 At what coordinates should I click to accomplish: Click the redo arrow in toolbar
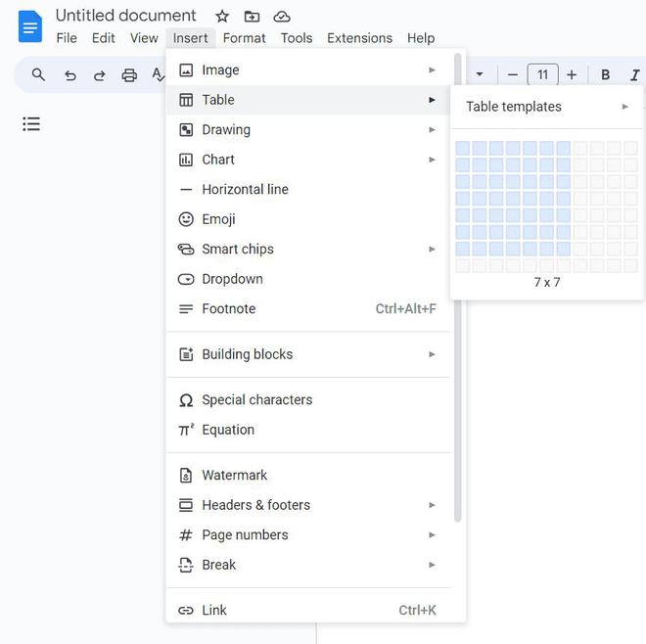[99, 75]
